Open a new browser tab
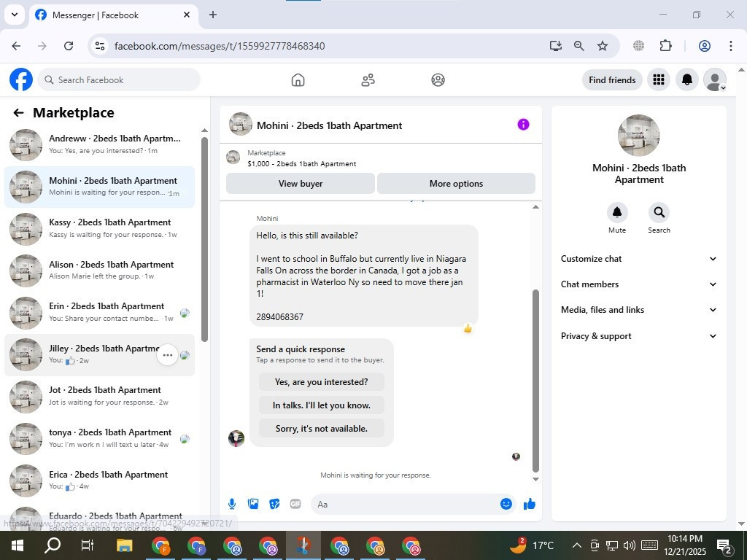747x560 pixels. [213, 15]
